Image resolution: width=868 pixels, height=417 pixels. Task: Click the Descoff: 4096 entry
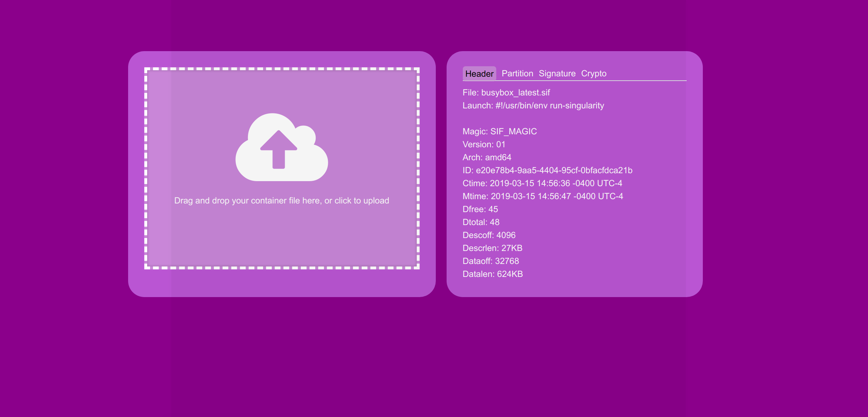[x=489, y=235]
